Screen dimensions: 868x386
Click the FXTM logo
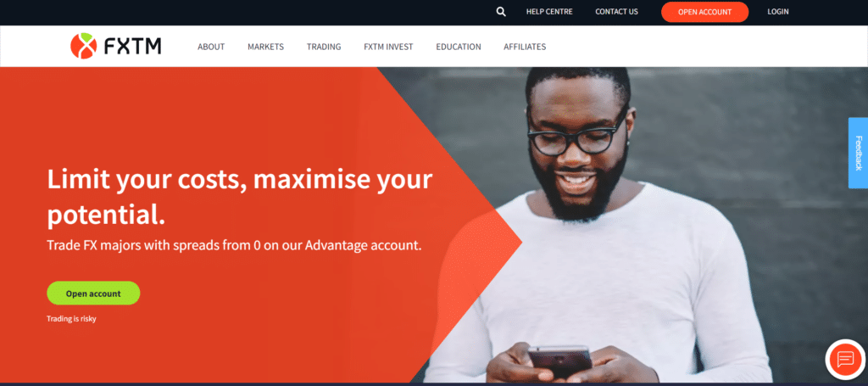(115, 46)
